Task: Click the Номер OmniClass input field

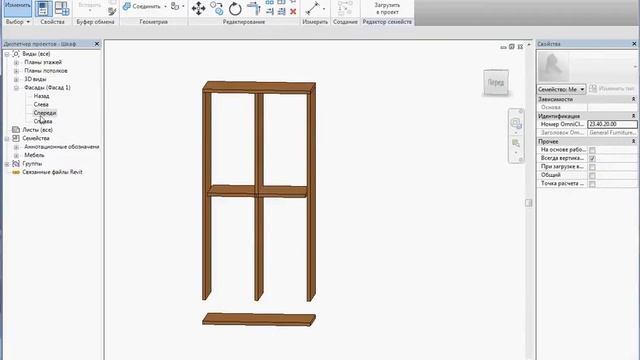Action: pyautogui.click(x=612, y=124)
